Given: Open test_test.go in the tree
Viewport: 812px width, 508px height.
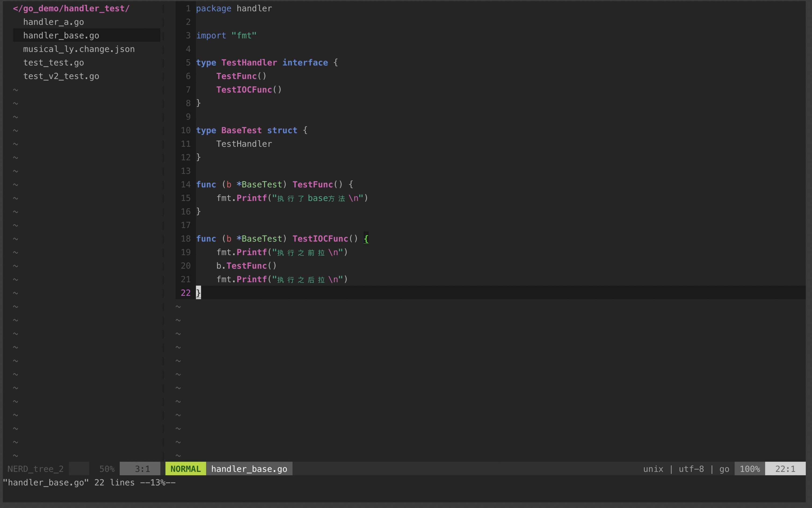Looking at the screenshot, I should (x=53, y=63).
